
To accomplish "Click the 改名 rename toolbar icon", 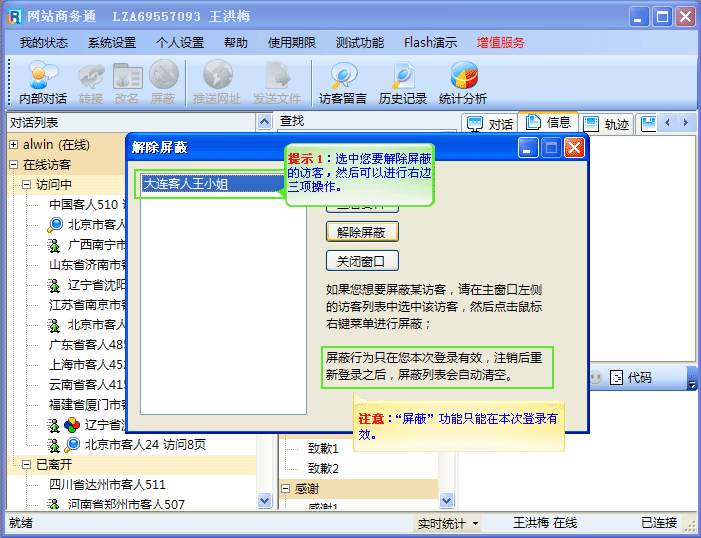I will click(127, 82).
